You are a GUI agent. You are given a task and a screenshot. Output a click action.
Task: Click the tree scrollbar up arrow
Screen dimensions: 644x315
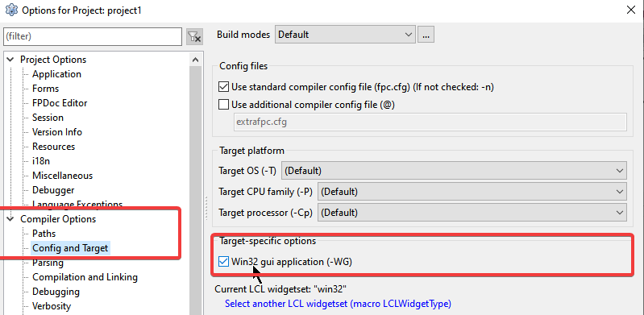(x=196, y=60)
